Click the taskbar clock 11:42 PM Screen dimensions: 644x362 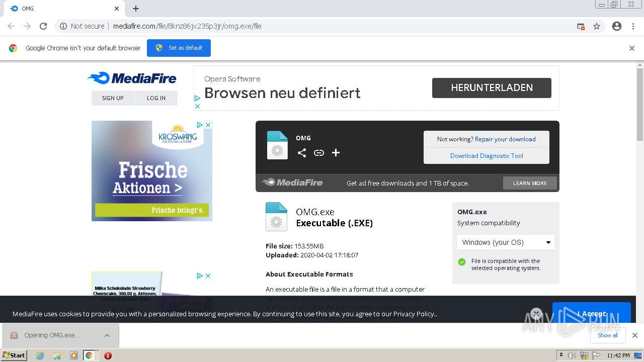(x=618, y=355)
